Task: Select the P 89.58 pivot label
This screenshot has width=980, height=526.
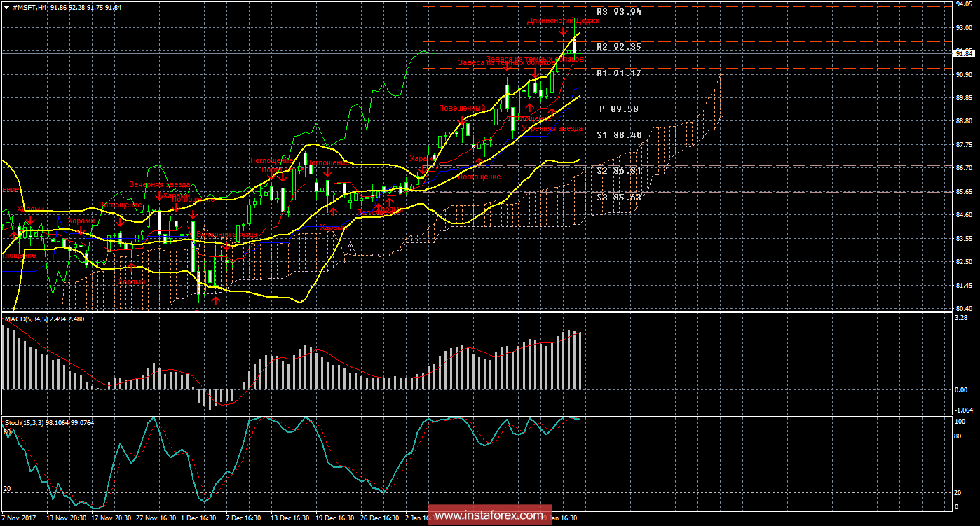Action: (619, 109)
